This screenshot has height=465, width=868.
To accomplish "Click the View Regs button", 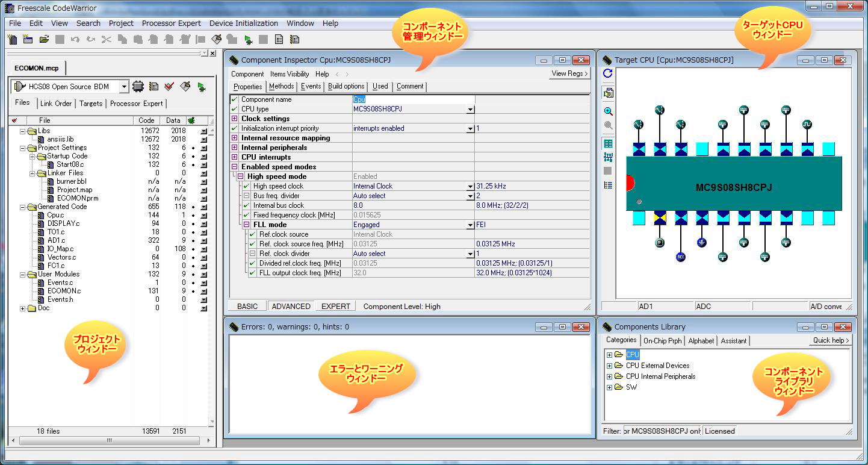I will pyautogui.click(x=569, y=73).
